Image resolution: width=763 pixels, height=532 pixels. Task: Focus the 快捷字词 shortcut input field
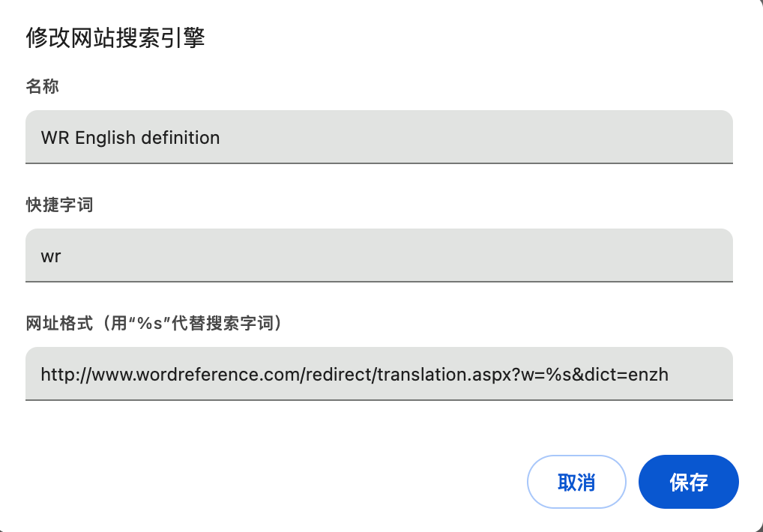pyautogui.click(x=379, y=256)
